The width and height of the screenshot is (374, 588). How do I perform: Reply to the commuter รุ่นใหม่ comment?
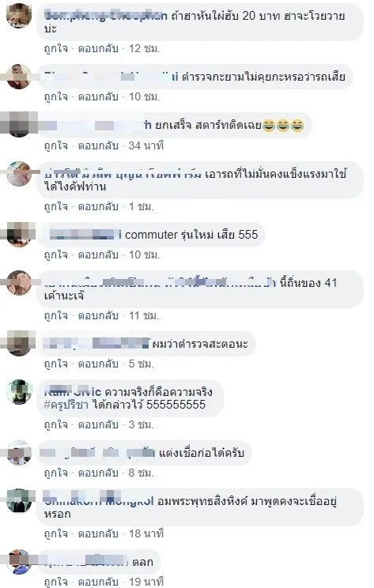[97, 254]
